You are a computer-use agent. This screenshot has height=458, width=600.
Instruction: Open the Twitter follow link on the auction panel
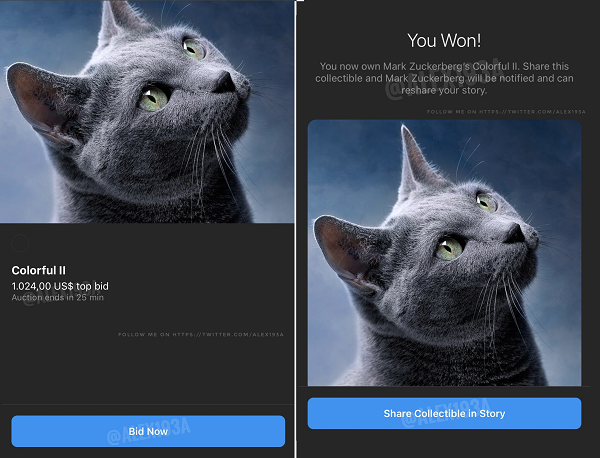coord(201,334)
